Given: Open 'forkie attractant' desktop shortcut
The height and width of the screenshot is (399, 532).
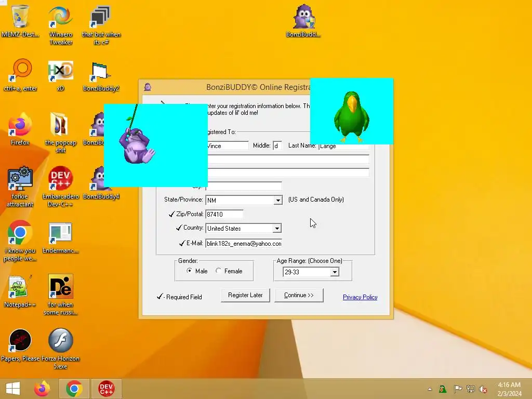Looking at the screenshot, I should pyautogui.click(x=20, y=187).
